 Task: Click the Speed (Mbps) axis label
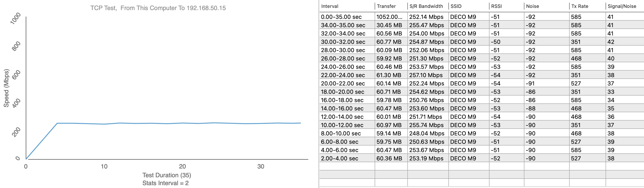click(x=6, y=88)
